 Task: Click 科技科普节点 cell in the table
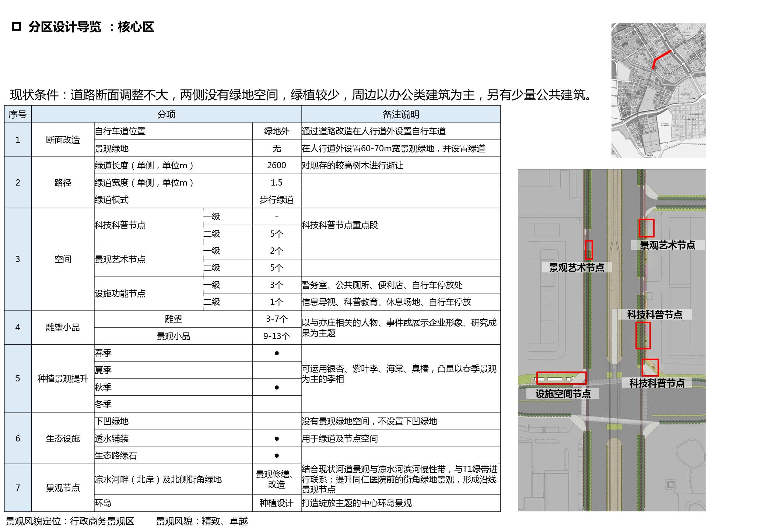click(x=149, y=225)
